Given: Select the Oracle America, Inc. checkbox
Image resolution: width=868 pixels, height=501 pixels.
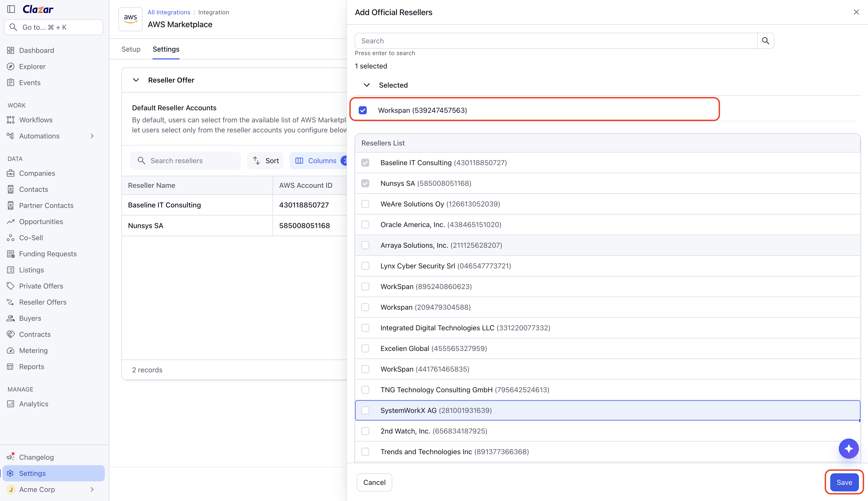Looking at the screenshot, I should [x=365, y=225].
